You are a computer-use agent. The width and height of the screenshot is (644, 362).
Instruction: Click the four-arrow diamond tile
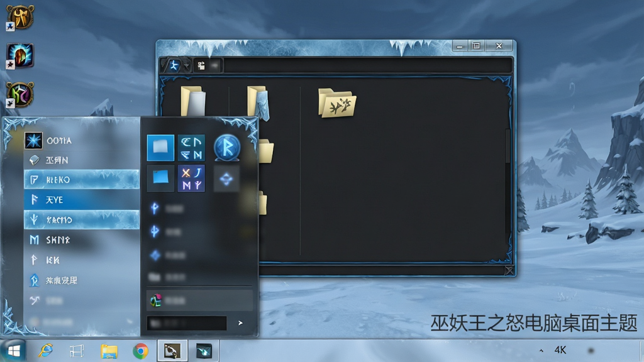coord(226,178)
